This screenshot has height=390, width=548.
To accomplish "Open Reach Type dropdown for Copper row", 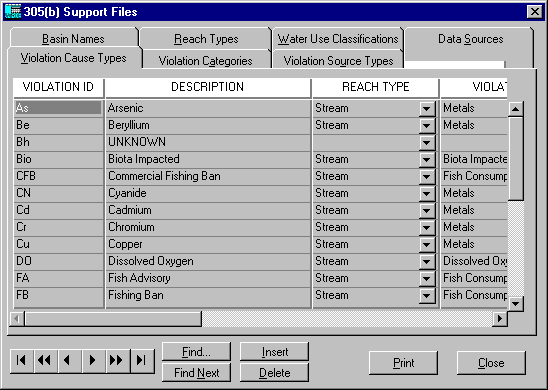I will pyautogui.click(x=426, y=245).
